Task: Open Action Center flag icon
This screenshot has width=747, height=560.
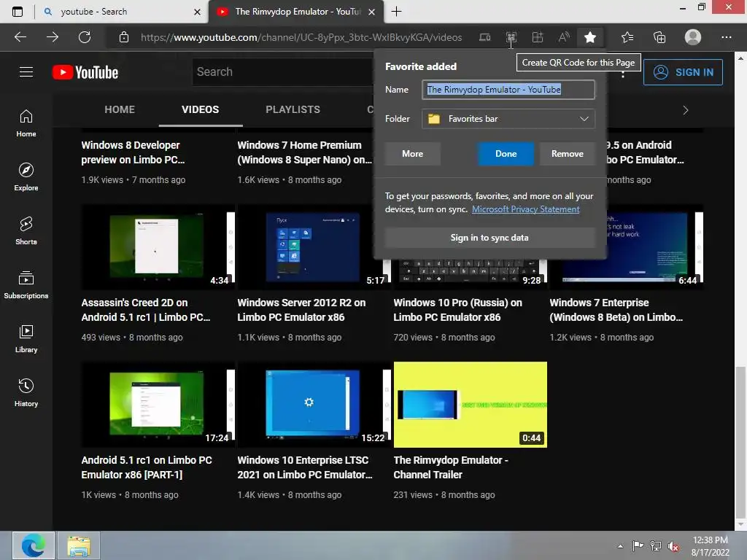Action: pos(638,546)
